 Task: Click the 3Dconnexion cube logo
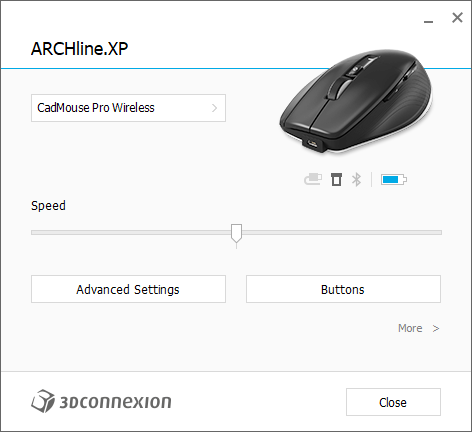(43, 401)
